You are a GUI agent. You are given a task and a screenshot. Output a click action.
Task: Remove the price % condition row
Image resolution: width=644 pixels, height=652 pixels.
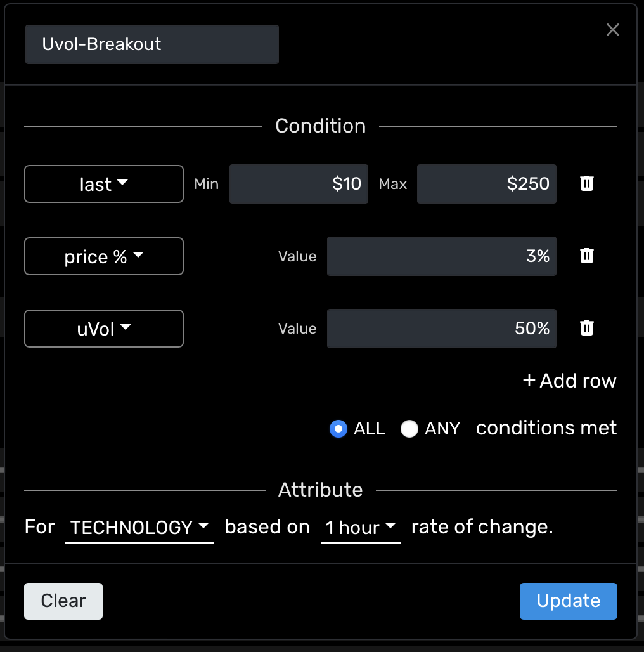click(587, 256)
